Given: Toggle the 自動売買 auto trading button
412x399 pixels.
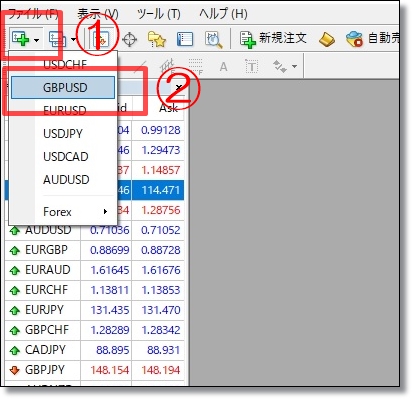Looking at the screenshot, I should (373, 39).
